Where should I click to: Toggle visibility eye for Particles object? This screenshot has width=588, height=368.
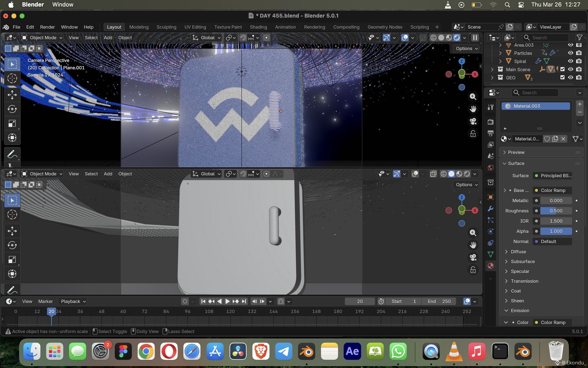[x=570, y=53]
